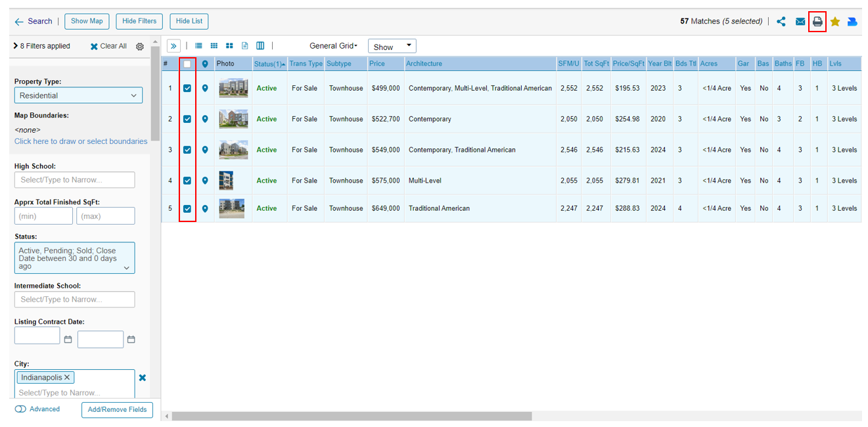
Task: Uncheck the row 4 listing checkbox
Action: pyautogui.click(x=187, y=181)
